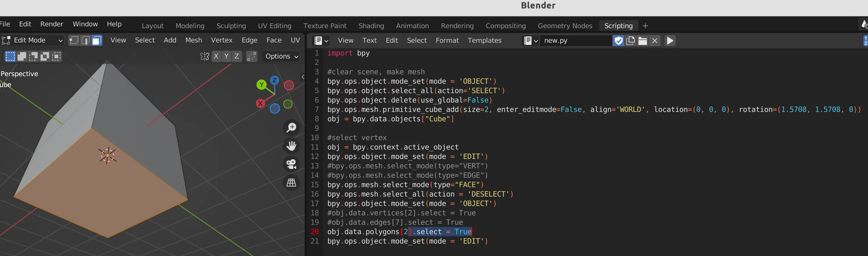Toggle X axis mirror button
The width and height of the screenshot is (868, 256).
tap(216, 56)
